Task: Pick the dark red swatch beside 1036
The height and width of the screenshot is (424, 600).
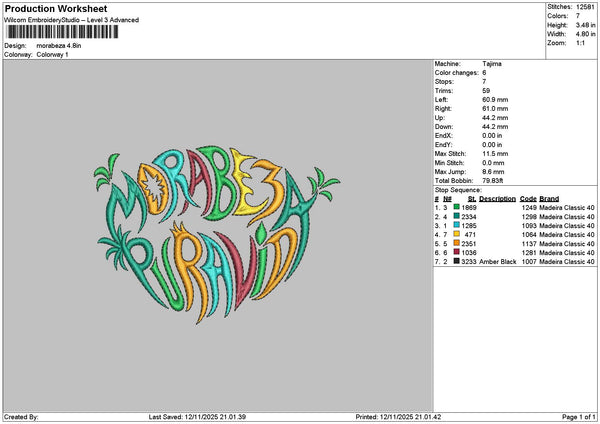Action: (x=456, y=252)
